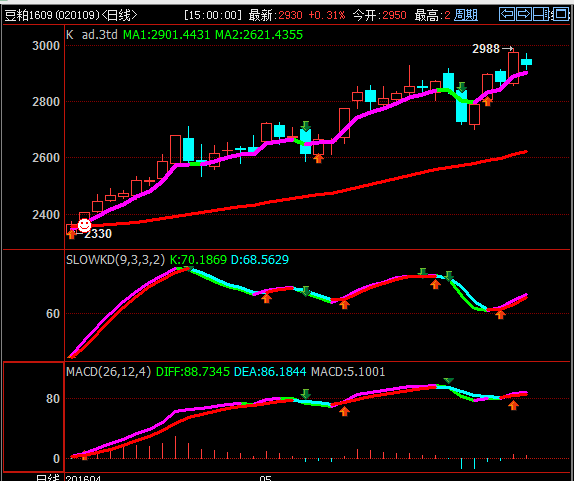Click the green sell arrow near the 2850 price level

click(x=462, y=87)
